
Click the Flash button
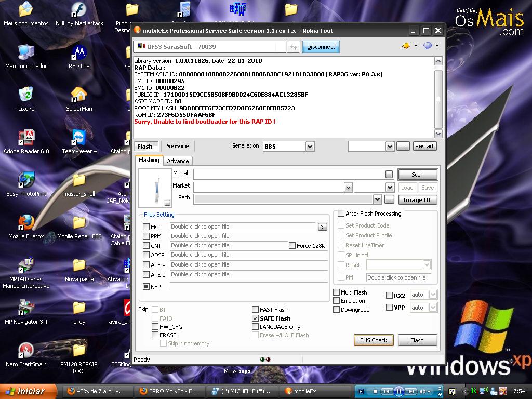click(417, 340)
